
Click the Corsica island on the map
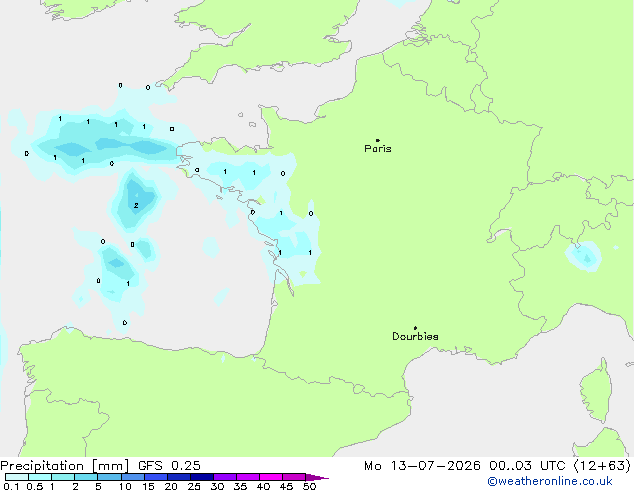click(598, 392)
